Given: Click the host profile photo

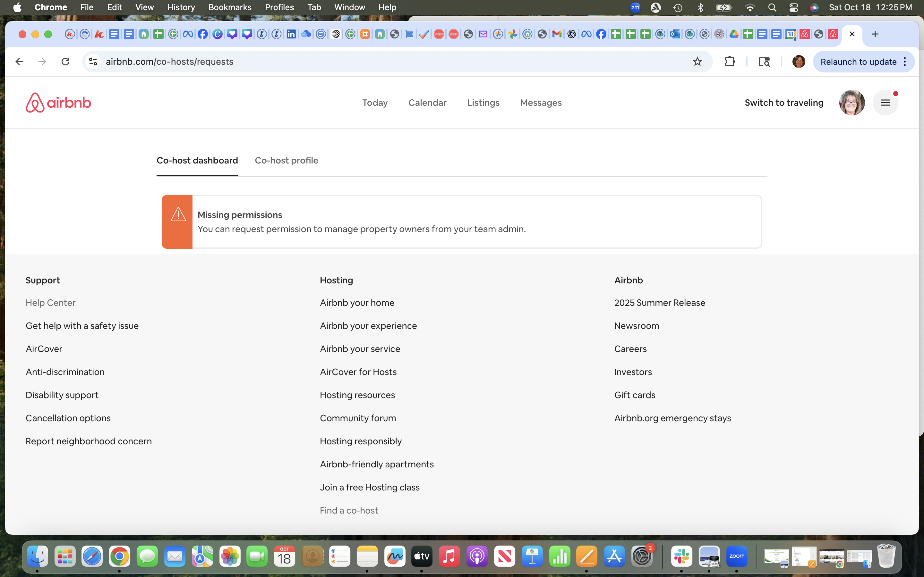Looking at the screenshot, I should pos(851,103).
